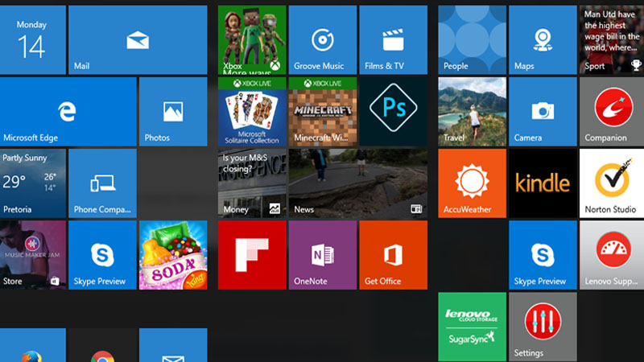
Task: Open Norton Studio tile
Action: coord(612,183)
